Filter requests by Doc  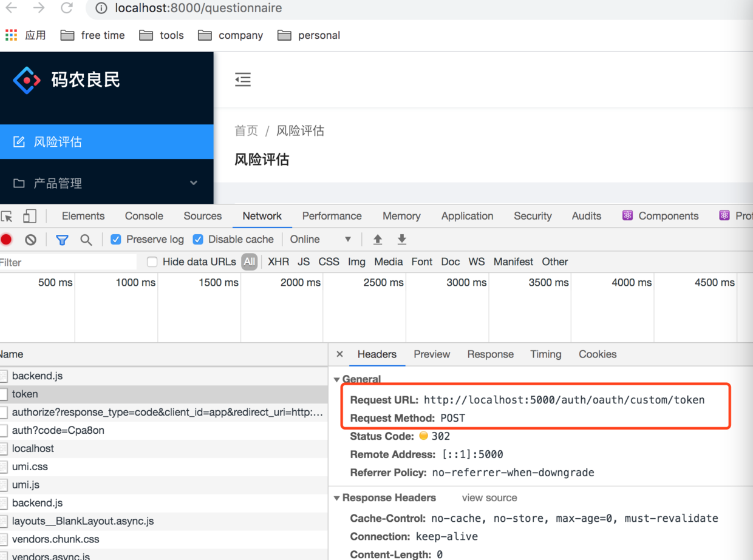451,262
